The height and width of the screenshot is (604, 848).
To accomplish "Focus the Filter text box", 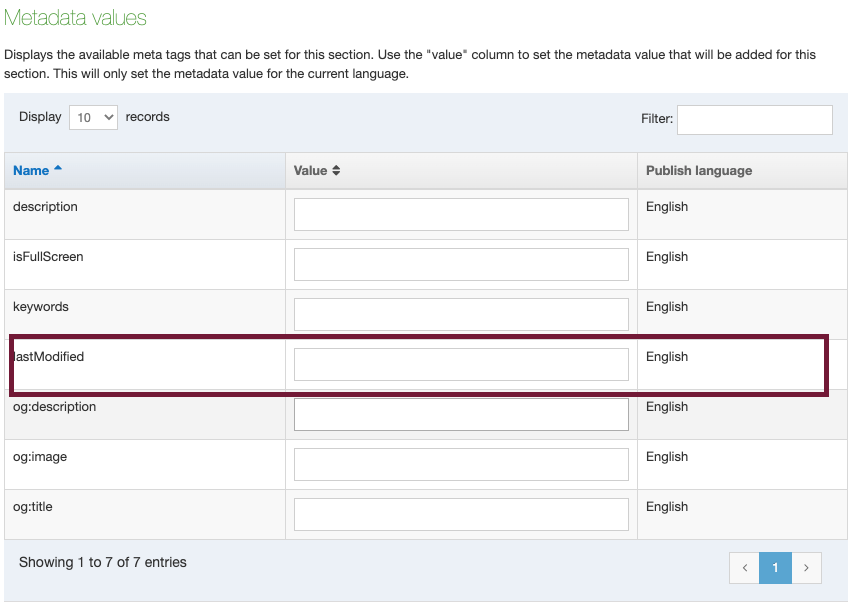I will pyautogui.click(x=755, y=120).
